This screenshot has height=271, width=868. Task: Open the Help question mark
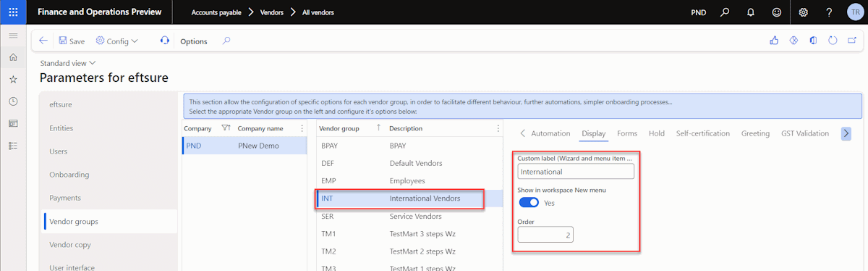point(830,12)
